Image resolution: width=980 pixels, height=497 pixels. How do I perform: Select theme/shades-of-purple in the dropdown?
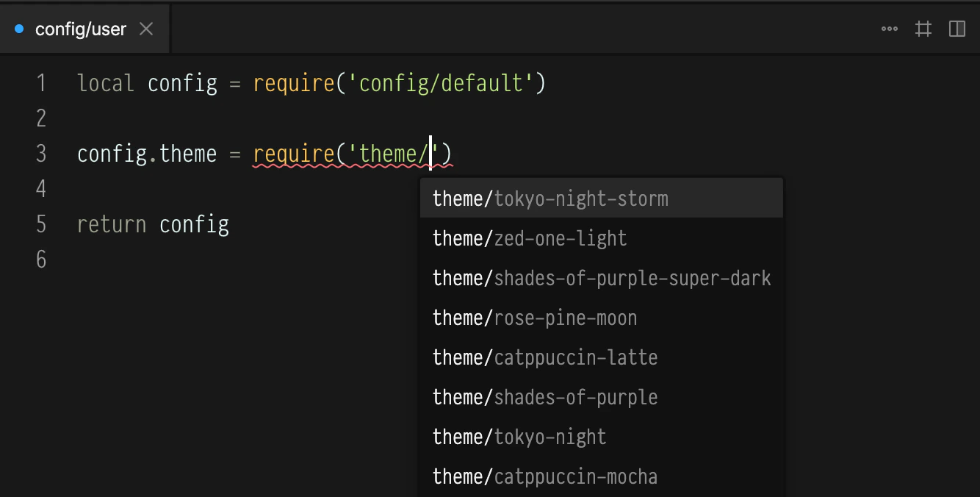click(x=544, y=397)
